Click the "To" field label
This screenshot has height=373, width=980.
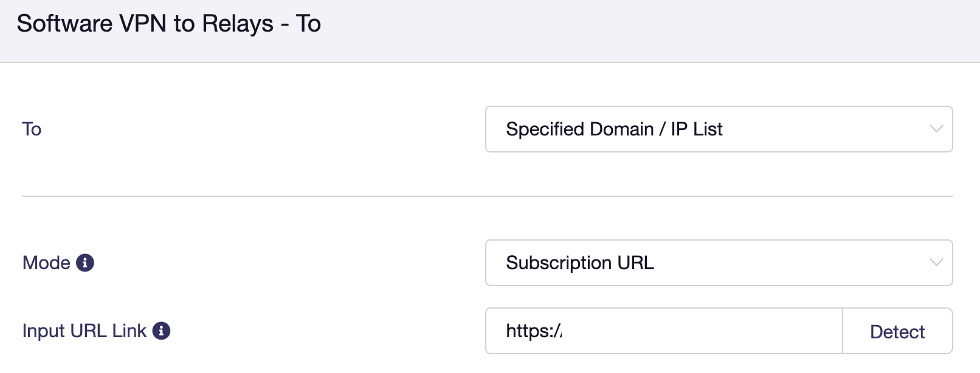(x=32, y=129)
